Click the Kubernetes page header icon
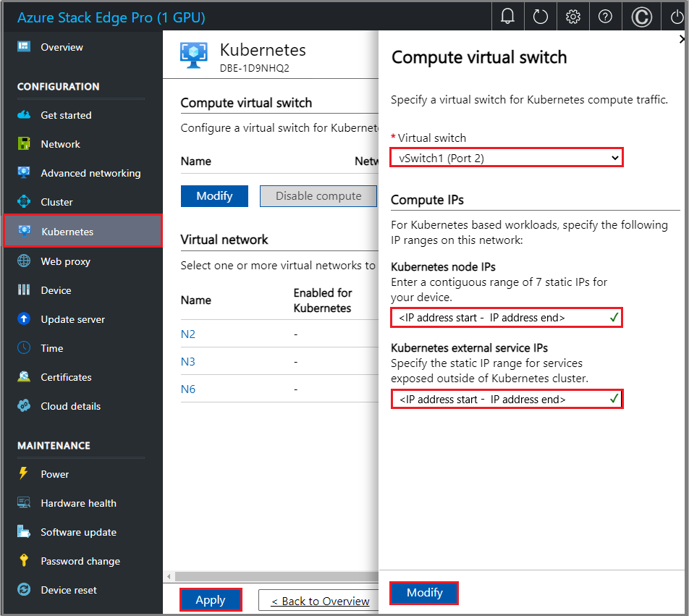 (x=194, y=55)
